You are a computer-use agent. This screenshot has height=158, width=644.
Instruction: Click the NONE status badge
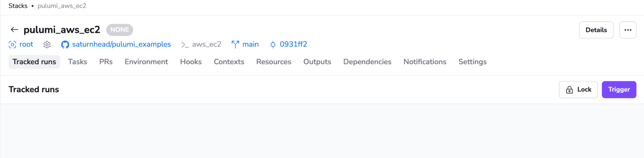tap(120, 30)
